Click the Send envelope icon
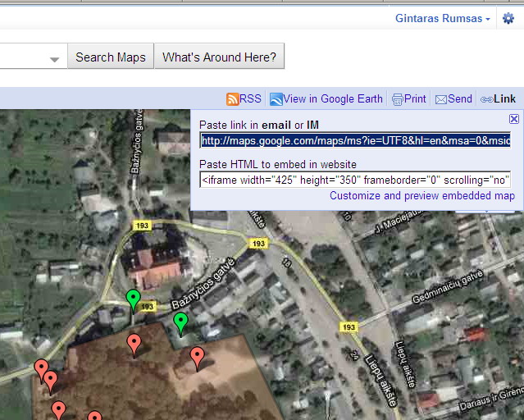 pos(441,99)
